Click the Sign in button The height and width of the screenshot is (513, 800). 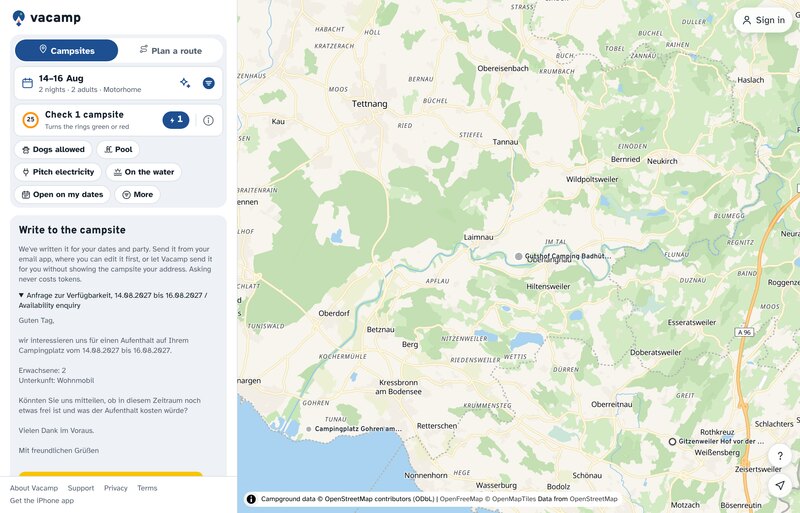tap(763, 20)
